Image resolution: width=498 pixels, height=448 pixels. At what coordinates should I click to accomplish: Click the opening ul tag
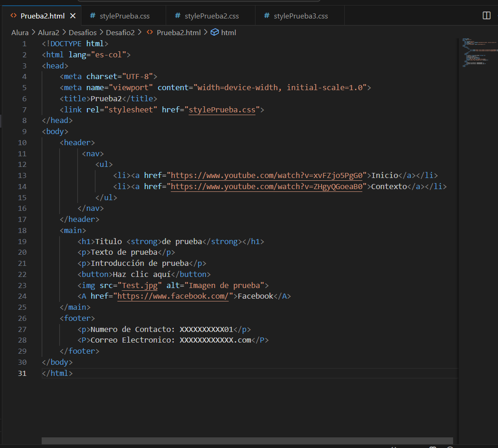tap(104, 165)
